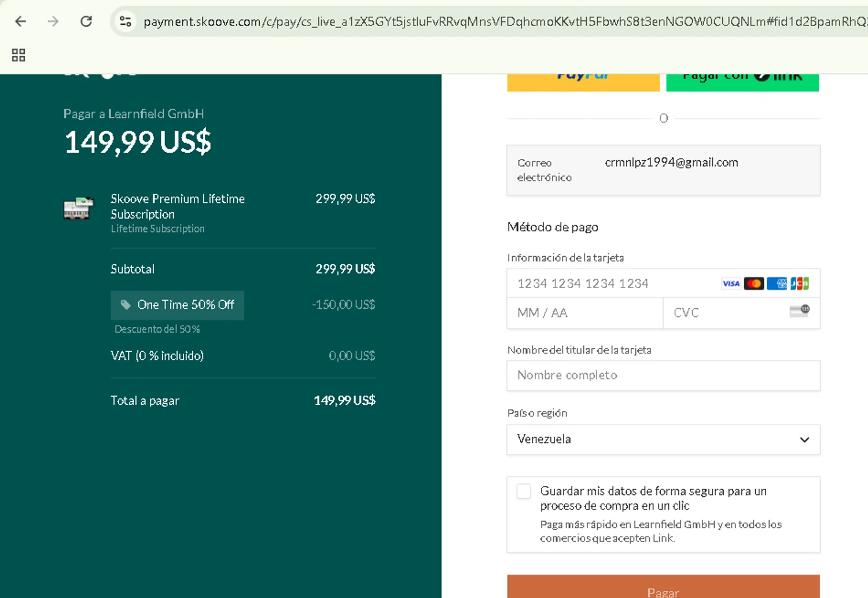Focus the card number field
This screenshot has height=598, width=868.
click(663, 283)
